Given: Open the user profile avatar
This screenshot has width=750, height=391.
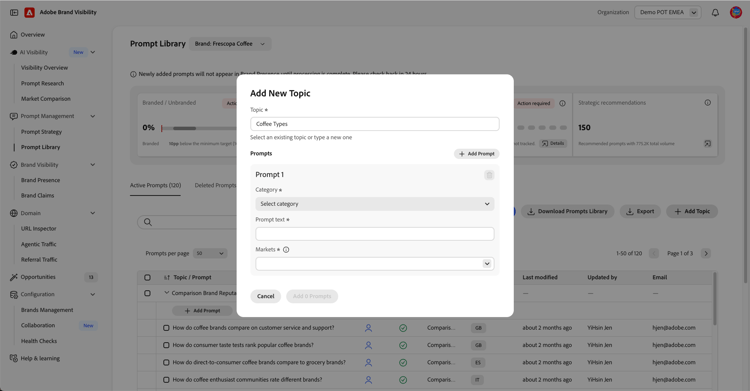Looking at the screenshot, I should pyautogui.click(x=736, y=12).
